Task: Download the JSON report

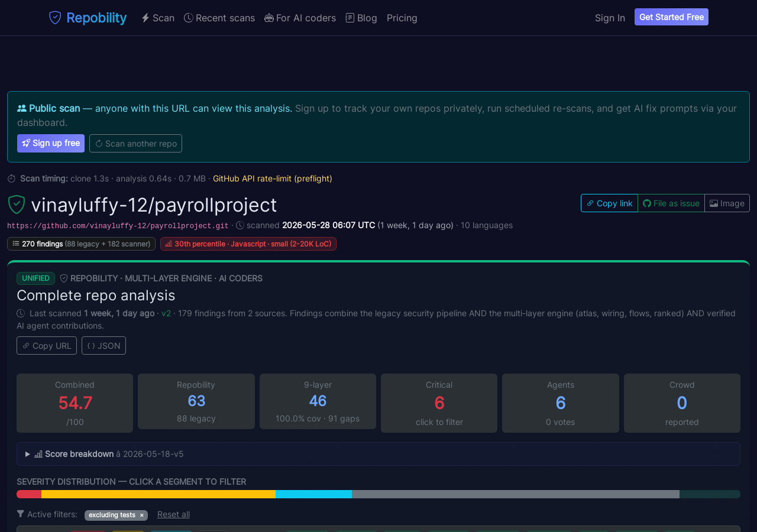Action: [103, 346]
